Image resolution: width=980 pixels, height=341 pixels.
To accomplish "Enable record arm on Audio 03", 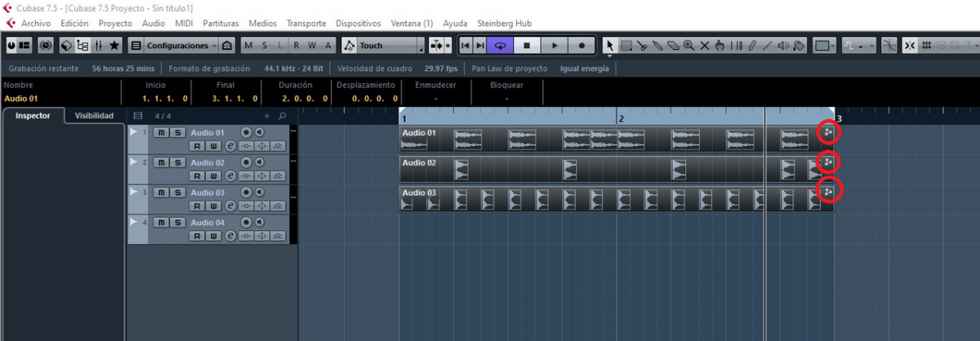I will (x=245, y=193).
